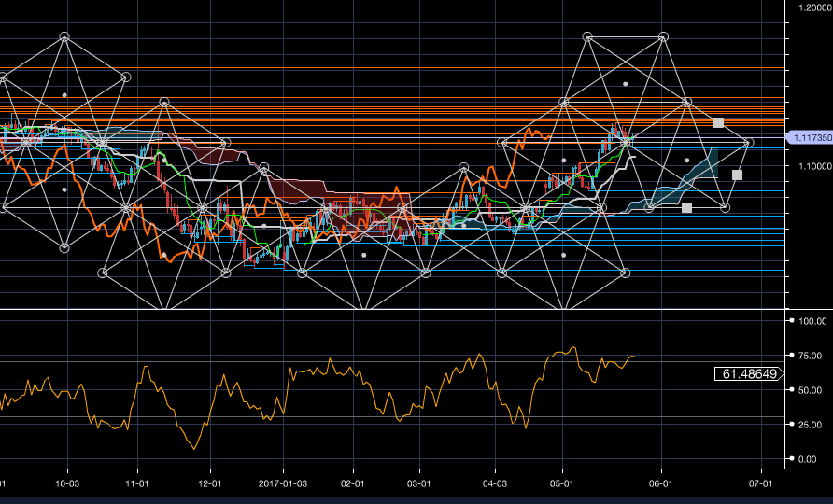The height and width of the screenshot is (504, 833).
Task: Select the rightmost gray square marker
Action: 737,175
